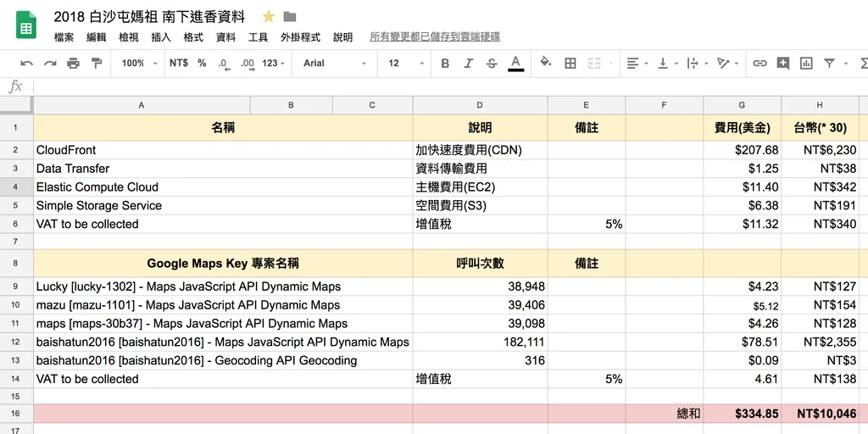Select the Google Maps Key 專案名稱 header
The image size is (868, 434).
tap(223, 264)
